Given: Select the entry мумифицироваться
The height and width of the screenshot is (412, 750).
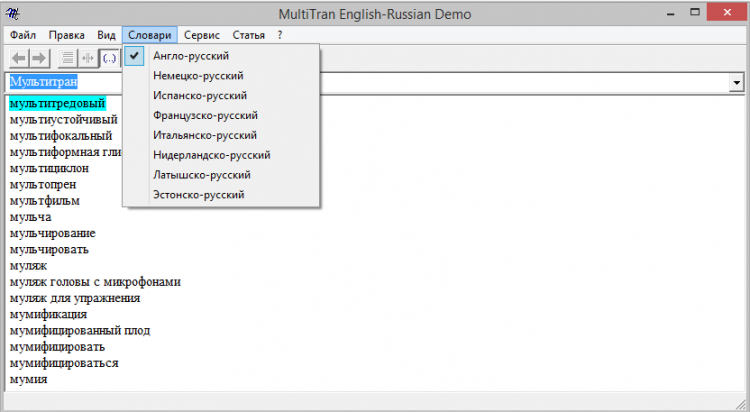Looking at the screenshot, I should tap(64, 364).
